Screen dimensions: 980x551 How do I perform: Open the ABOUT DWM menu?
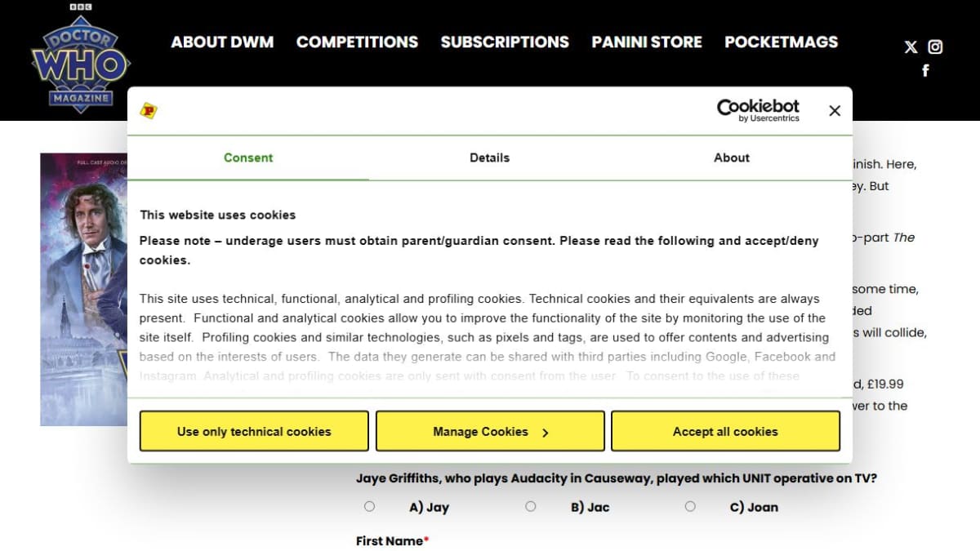pos(222,42)
